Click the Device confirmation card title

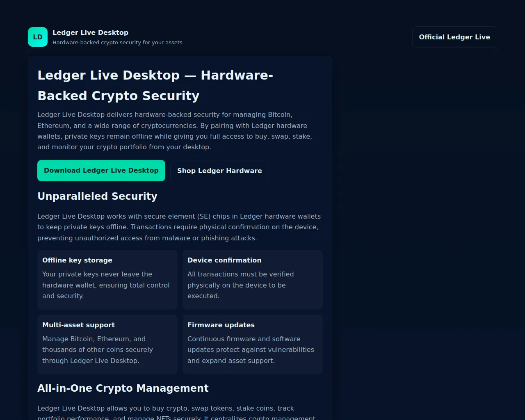coord(224,260)
